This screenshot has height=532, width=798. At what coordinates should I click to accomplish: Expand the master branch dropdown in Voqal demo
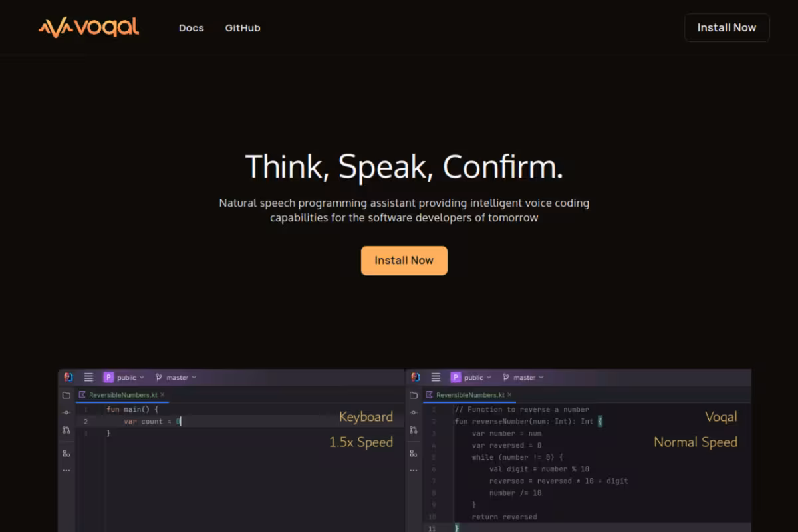(529, 377)
